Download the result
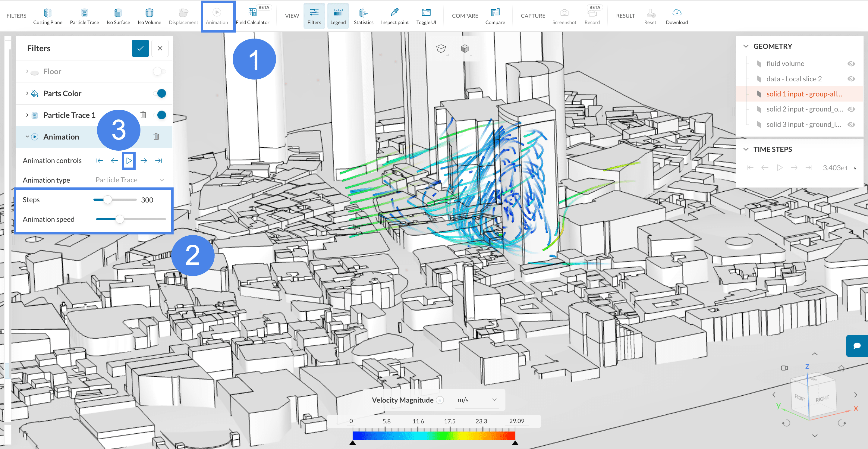This screenshot has width=868, height=449. (x=676, y=16)
